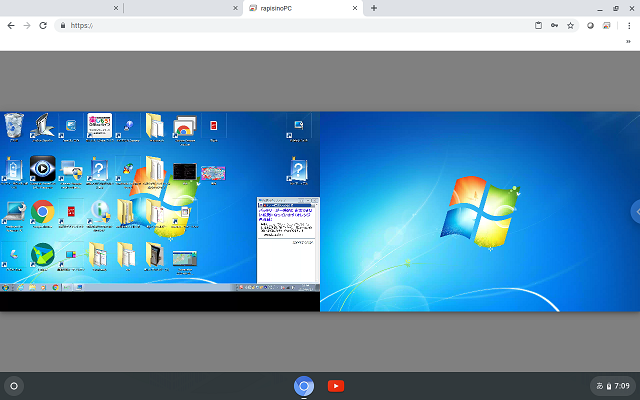640x400 pixels.
Task: Close the rapisinoPC tab
Action: click(355, 8)
